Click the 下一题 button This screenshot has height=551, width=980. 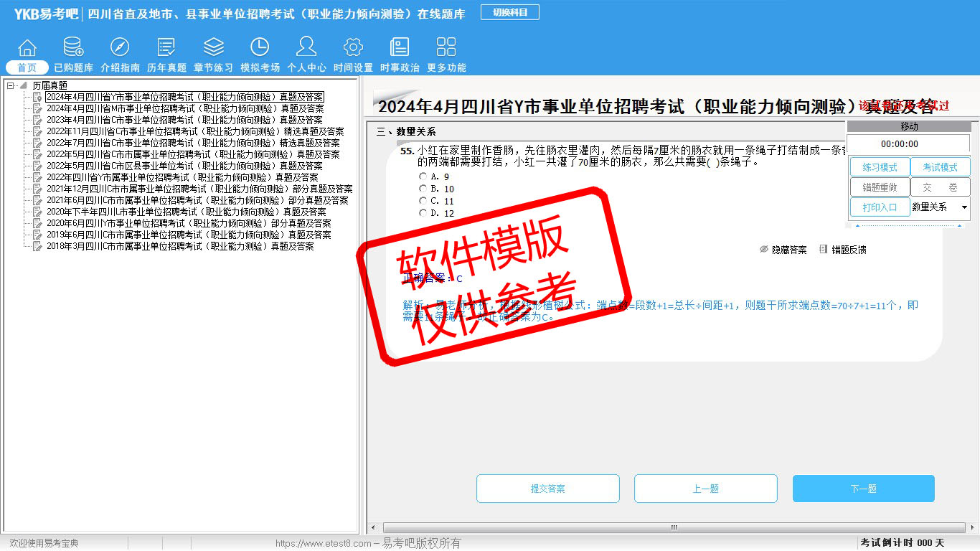pos(863,489)
